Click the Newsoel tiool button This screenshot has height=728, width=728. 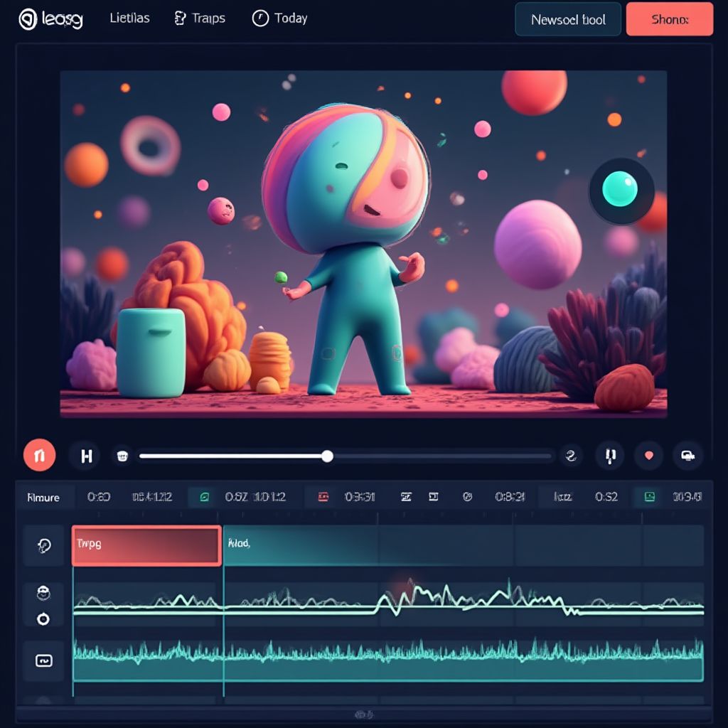click(567, 19)
